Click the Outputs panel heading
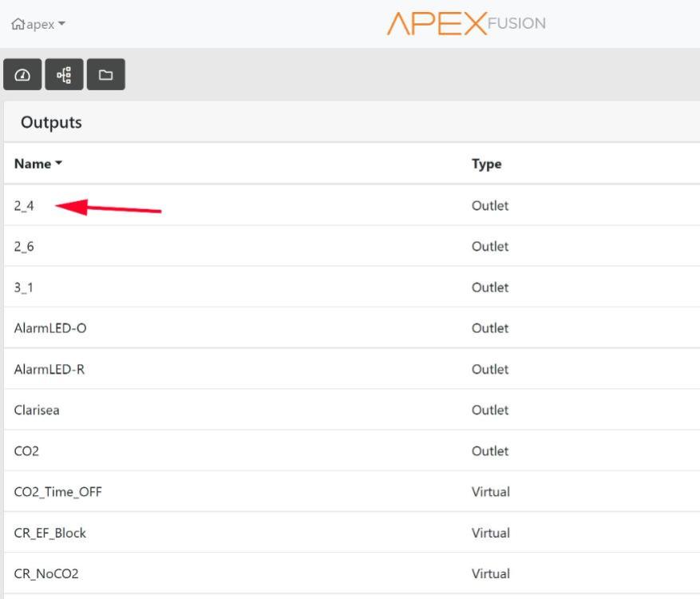The image size is (700, 599). click(51, 122)
